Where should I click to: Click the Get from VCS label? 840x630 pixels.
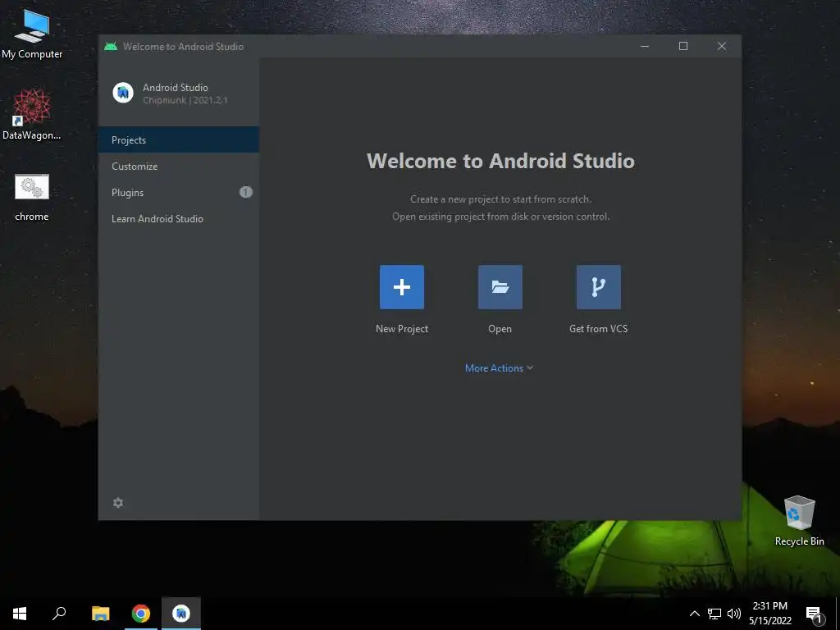[x=598, y=329]
